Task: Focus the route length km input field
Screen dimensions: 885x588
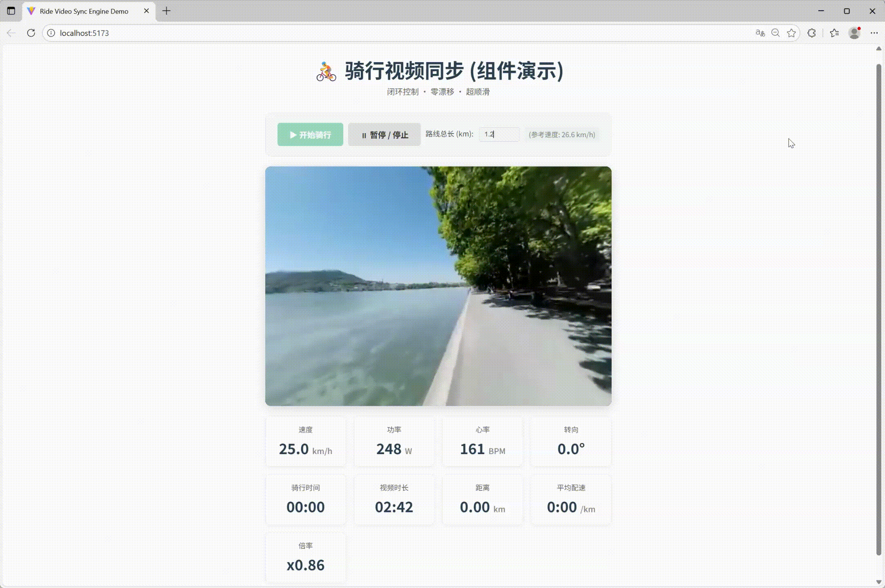Action: [499, 134]
